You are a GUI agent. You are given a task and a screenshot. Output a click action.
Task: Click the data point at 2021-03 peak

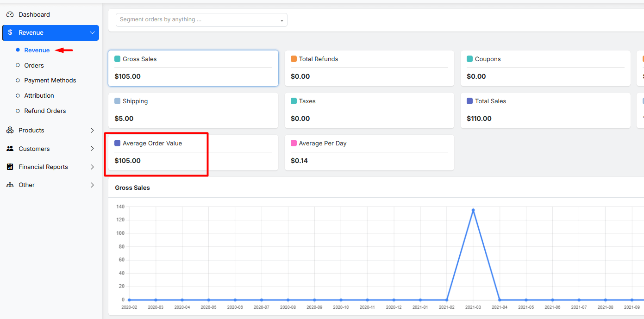[x=473, y=210]
